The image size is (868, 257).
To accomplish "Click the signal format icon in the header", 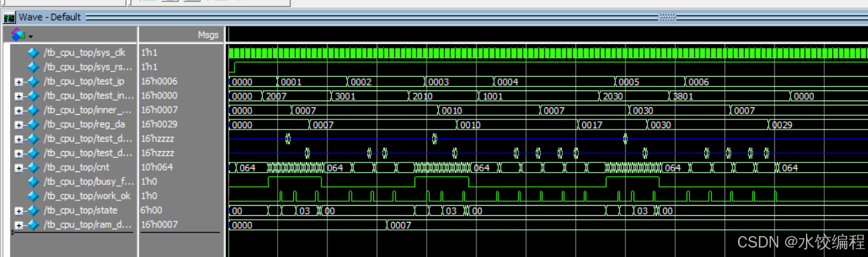I will click(18, 34).
